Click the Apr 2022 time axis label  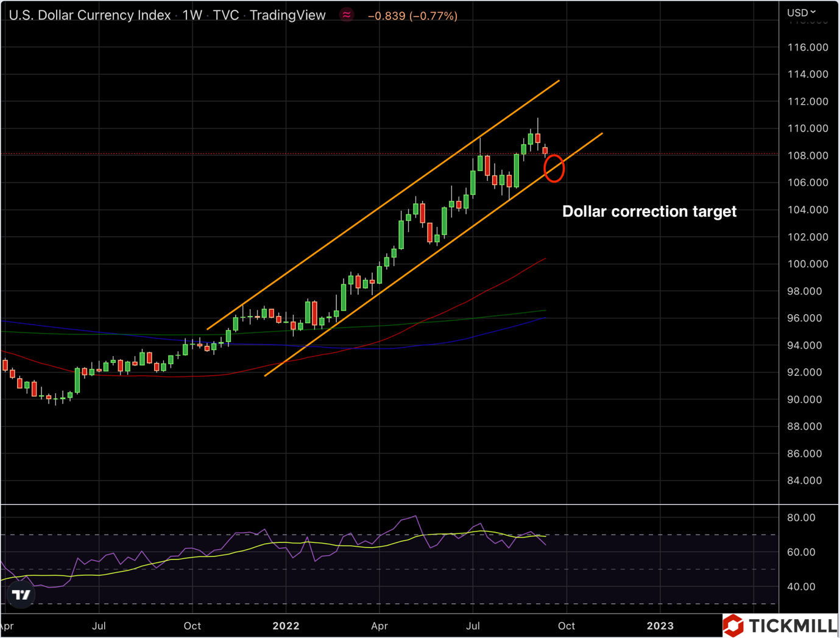pos(379,626)
